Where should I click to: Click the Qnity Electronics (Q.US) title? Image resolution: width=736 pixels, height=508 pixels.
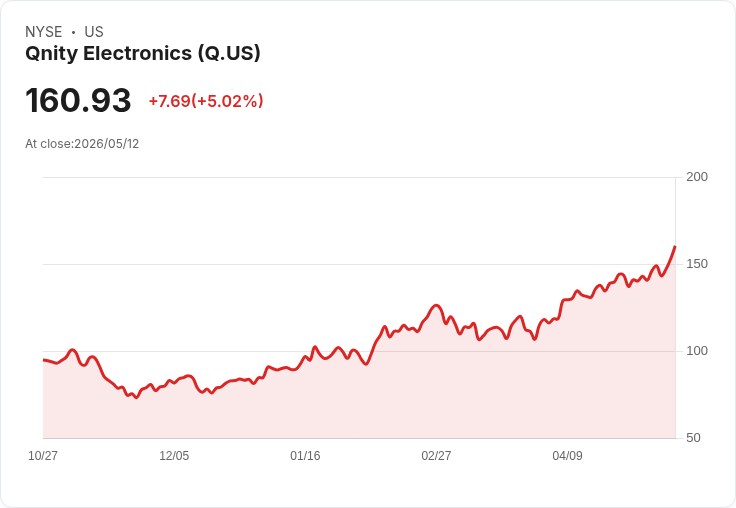tap(143, 54)
